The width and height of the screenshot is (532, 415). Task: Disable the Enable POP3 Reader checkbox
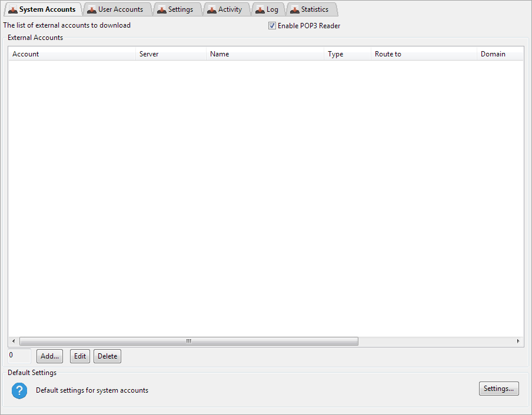[272, 26]
